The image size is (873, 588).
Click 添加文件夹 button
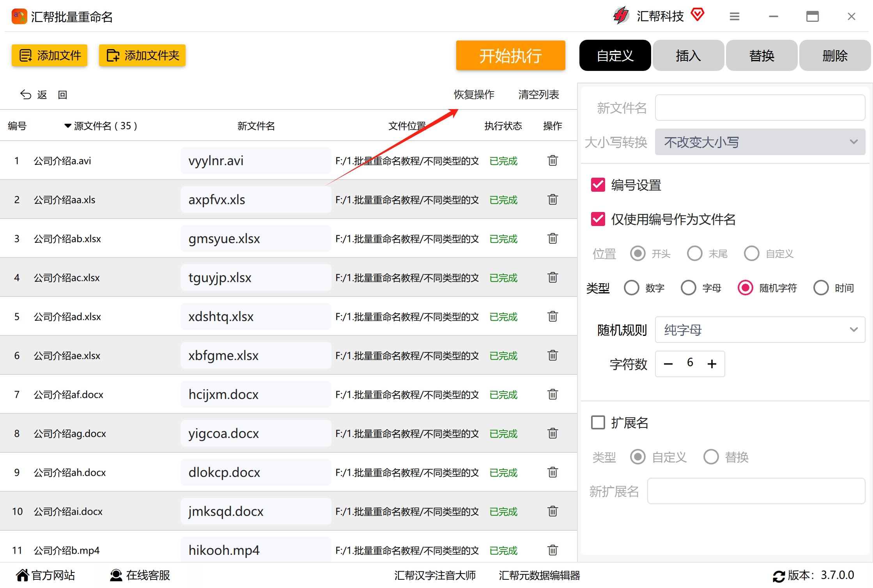(x=142, y=55)
